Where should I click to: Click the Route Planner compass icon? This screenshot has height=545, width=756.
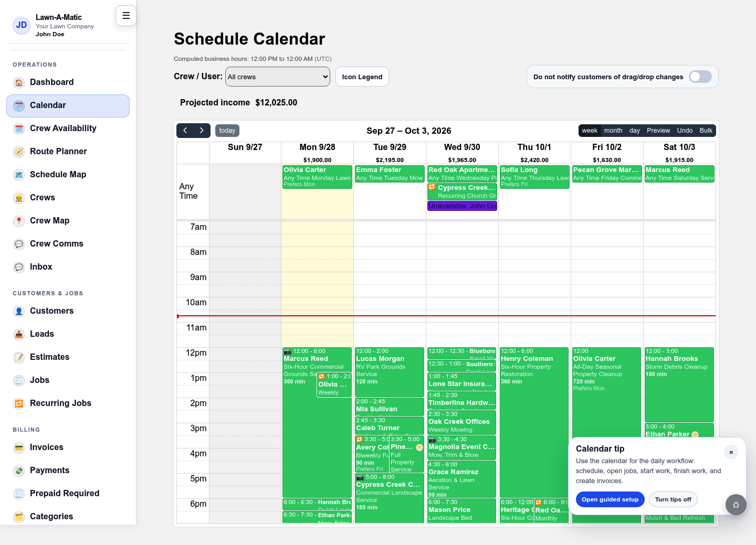coord(19,152)
